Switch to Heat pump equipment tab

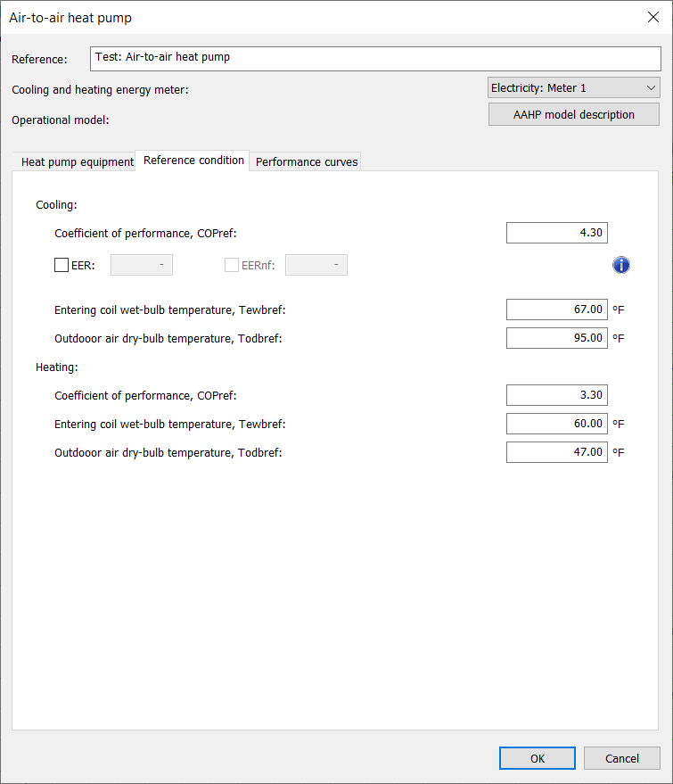pos(77,162)
